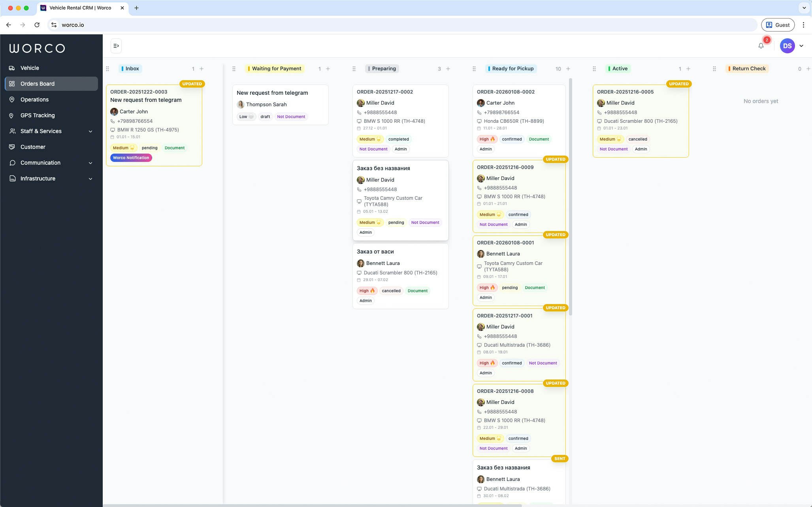Toggle the sidebar collapse icon
This screenshot has width=812, height=507.
[x=116, y=45]
